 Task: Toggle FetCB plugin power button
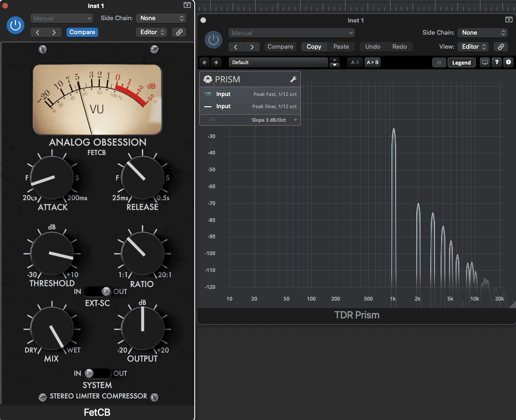[x=15, y=25]
